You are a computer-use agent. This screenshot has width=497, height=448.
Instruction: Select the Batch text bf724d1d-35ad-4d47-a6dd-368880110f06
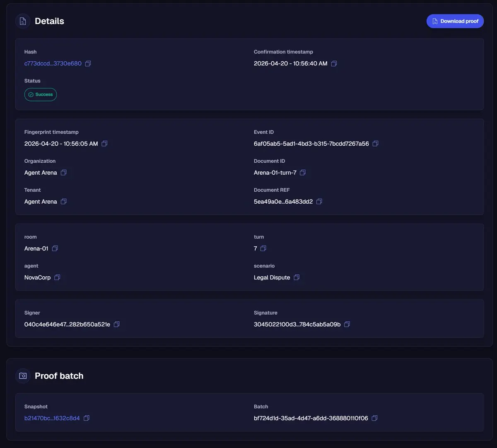click(311, 418)
